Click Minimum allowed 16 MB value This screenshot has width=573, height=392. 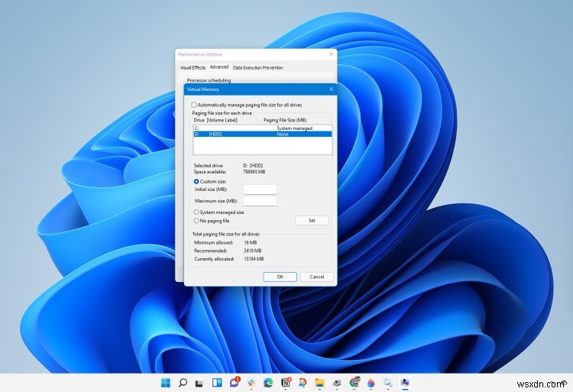click(x=251, y=242)
